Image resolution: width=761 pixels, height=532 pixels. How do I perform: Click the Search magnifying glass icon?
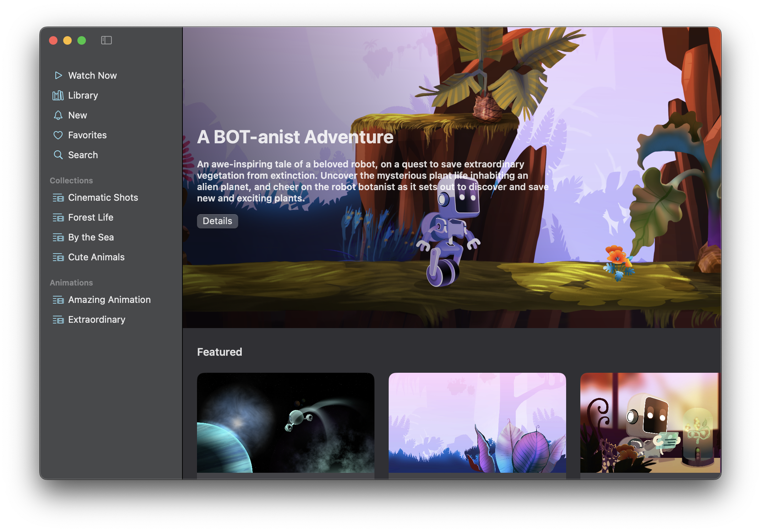58,155
